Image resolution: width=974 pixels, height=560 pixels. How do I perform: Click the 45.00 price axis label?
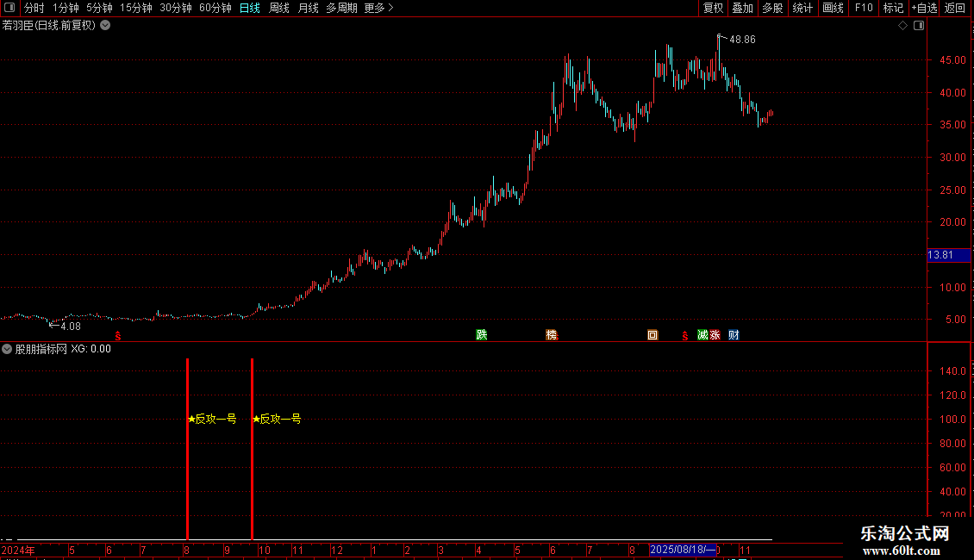pos(952,60)
